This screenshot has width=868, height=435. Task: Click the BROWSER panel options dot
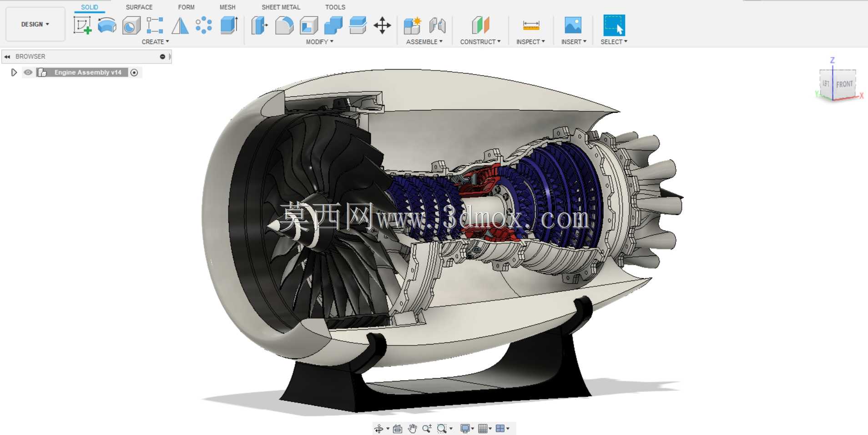[162, 57]
